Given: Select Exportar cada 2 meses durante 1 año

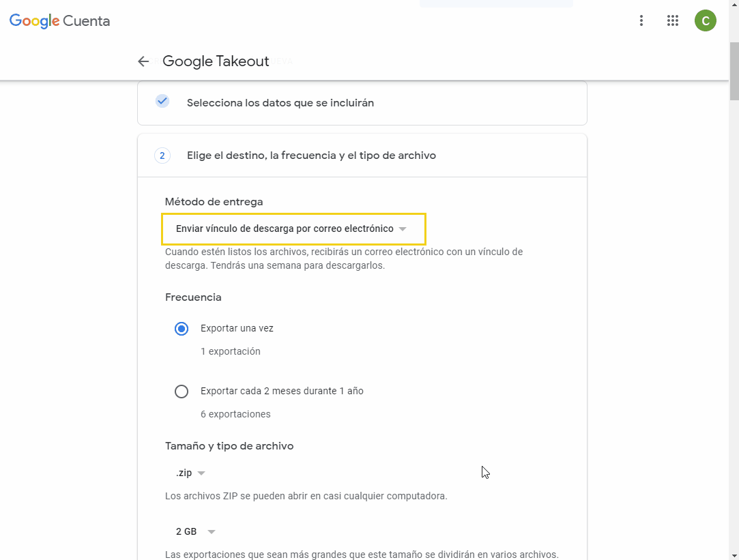Looking at the screenshot, I should coord(182,392).
